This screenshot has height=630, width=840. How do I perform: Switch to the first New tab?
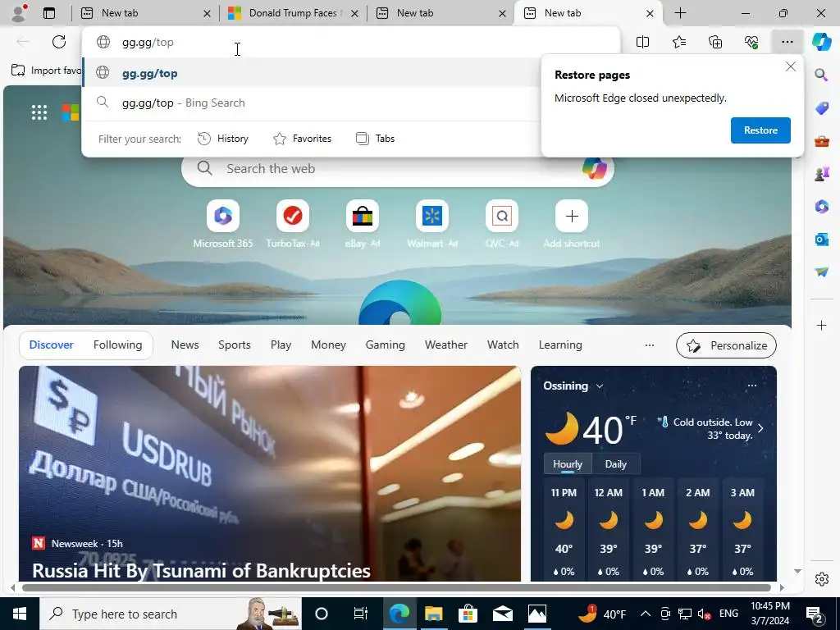[x=144, y=13]
